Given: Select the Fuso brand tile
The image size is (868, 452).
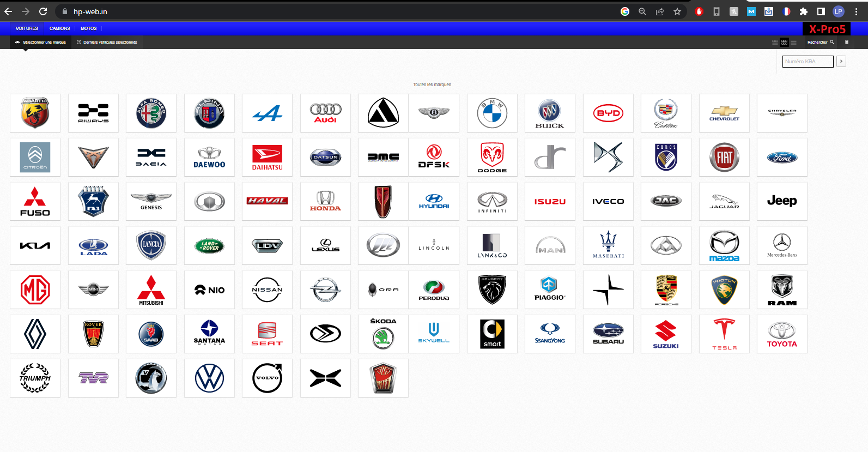Looking at the screenshot, I should pyautogui.click(x=35, y=201).
